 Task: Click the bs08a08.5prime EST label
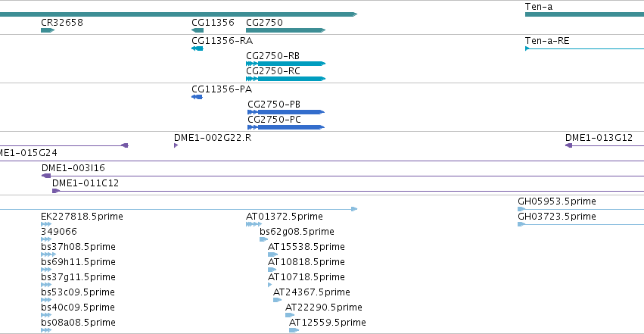pos(78,323)
